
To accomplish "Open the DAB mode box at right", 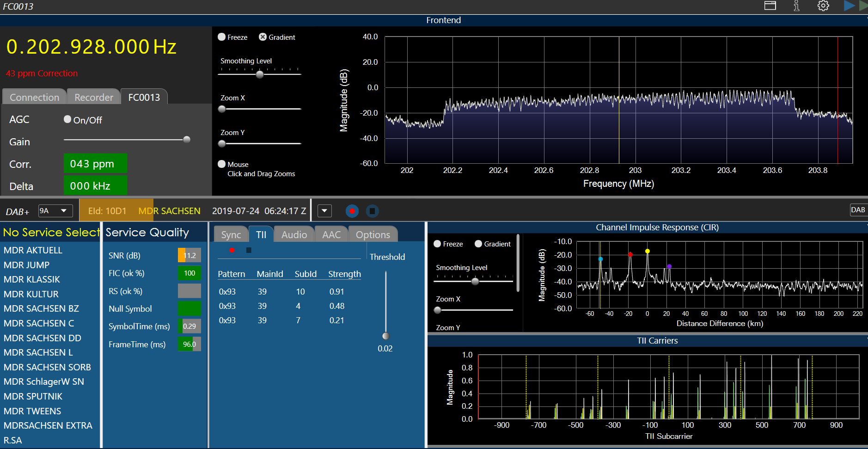I will (x=857, y=210).
